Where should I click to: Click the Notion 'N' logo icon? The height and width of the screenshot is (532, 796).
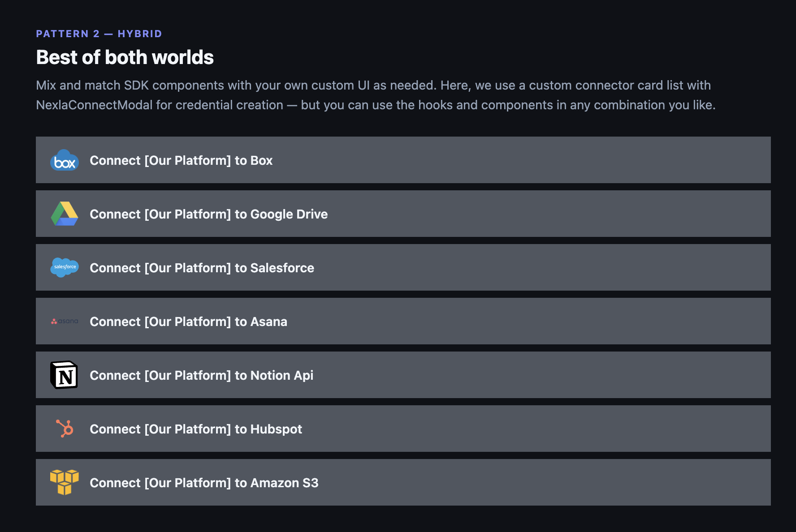pyautogui.click(x=64, y=375)
